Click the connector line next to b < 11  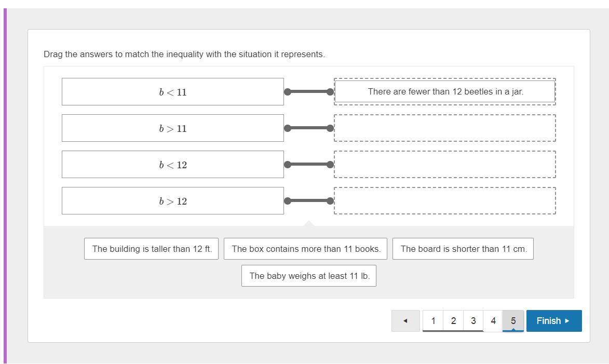[x=309, y=92]
